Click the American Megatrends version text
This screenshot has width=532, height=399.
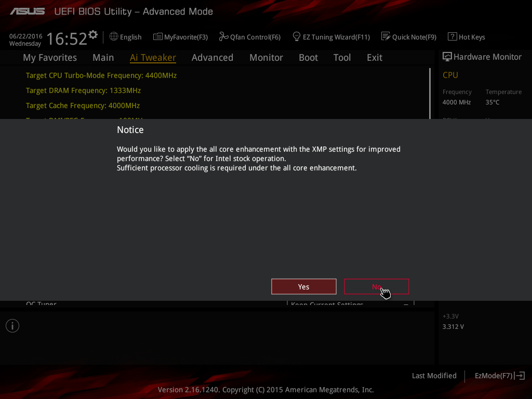point(265,390)
